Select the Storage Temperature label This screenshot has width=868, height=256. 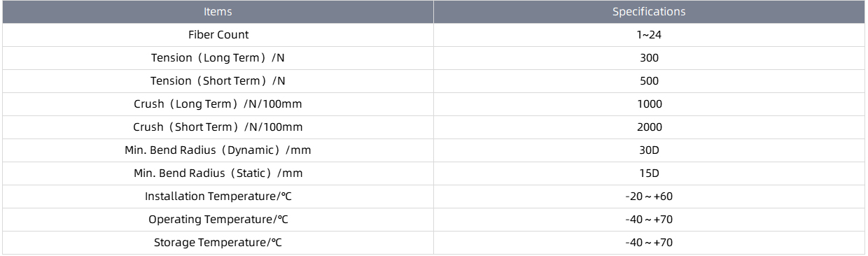click(218, 243)
